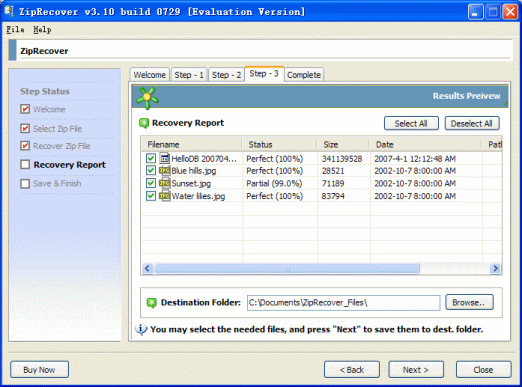
Task: Proceed with the Next > button
Action: pos(416,370)
